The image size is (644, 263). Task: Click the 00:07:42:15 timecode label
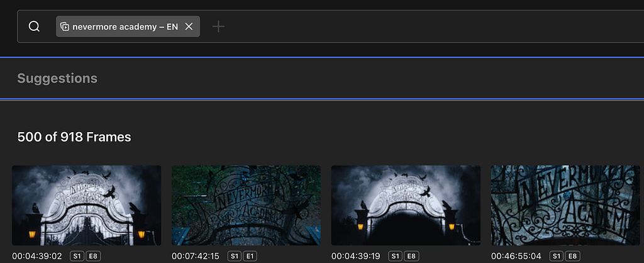[196, 257]
